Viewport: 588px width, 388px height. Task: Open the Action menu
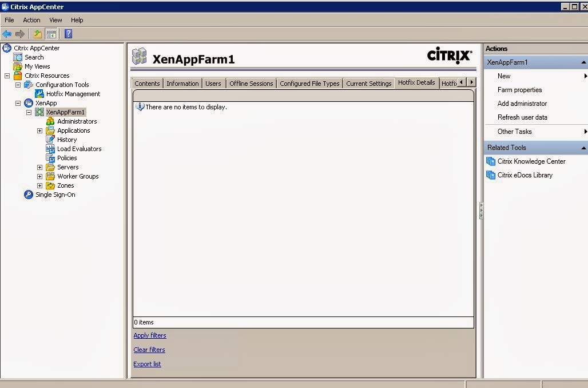pos(31,20)
